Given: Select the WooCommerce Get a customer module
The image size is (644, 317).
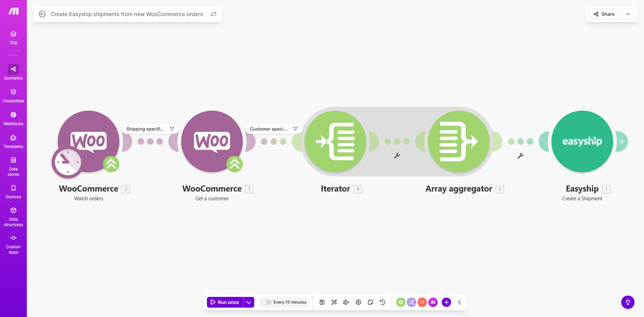Looking at the screenshot, I should pos(212,141).
